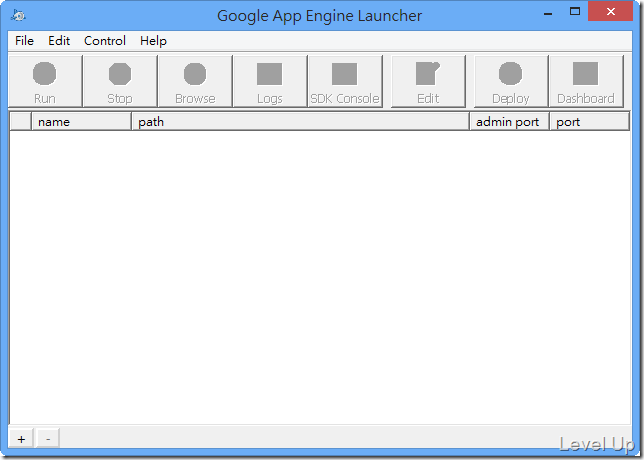The width and height of the screenshot is (644, 460).
Task: Open the Edit menu in menu bar
Action: [59, 41]
